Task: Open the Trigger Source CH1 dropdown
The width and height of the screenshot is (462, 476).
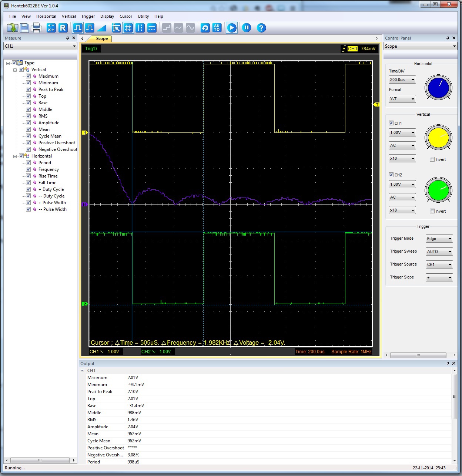Action: pyautogui.click(x=439, y=264)
